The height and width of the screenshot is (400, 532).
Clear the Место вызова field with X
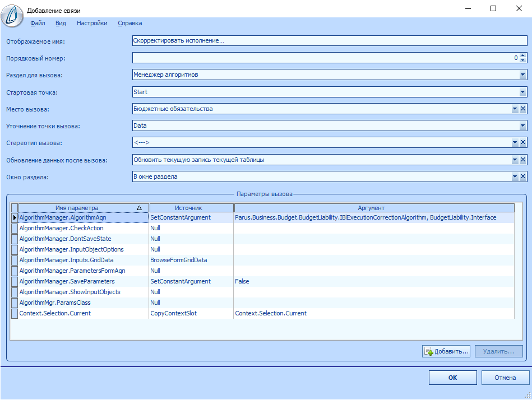(523, 109)
